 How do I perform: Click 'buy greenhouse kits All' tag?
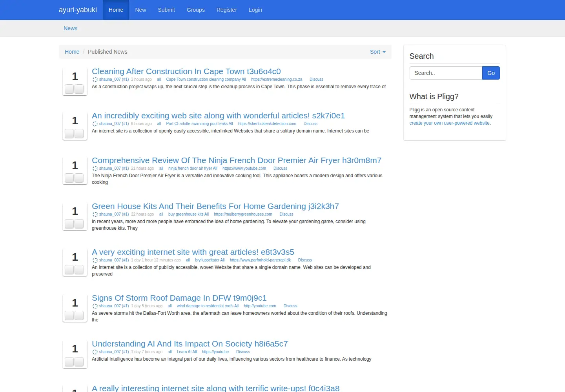[x=188, y=214]
